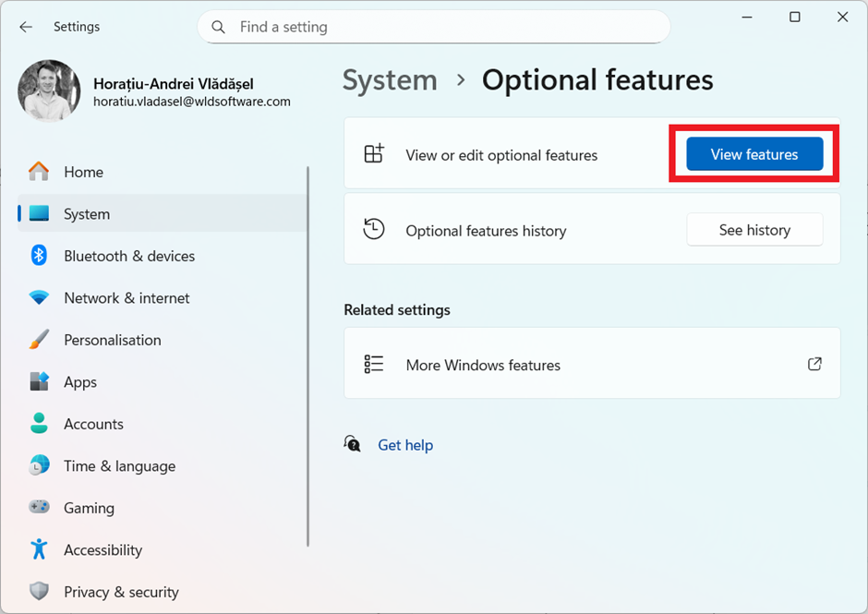The height and width of the screenshot is (614, 868).
Task: Click the Time & language clock icon
Action: click(38, 465)
